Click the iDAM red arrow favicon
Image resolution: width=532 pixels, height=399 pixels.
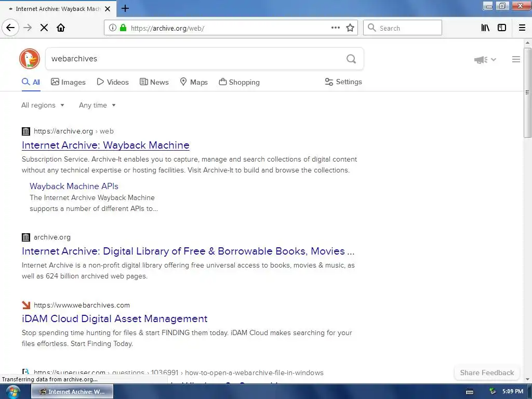coord(26,305)
